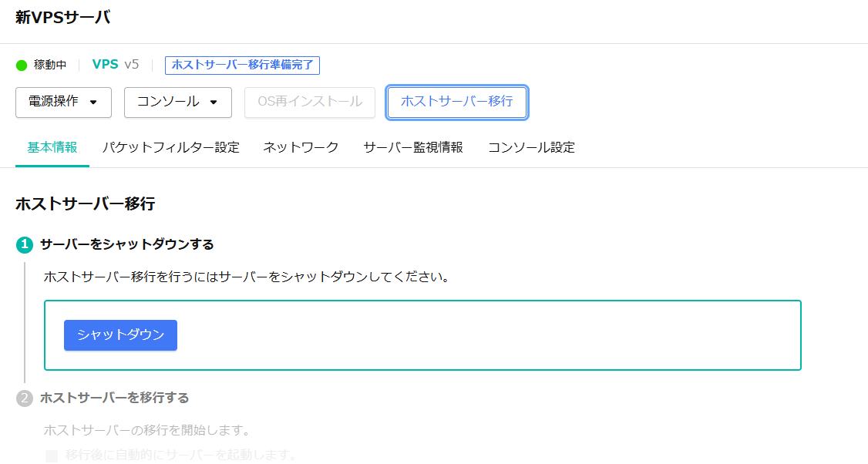Click the 新VPSサーバ page title
Viewport: 868px width, 464px height.
coord(62,18)
